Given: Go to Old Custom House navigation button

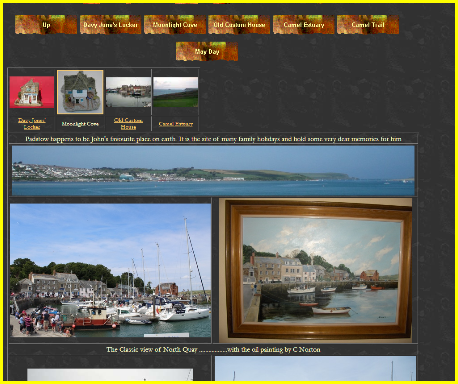Looking at the screenshot, I should [239, 25].
